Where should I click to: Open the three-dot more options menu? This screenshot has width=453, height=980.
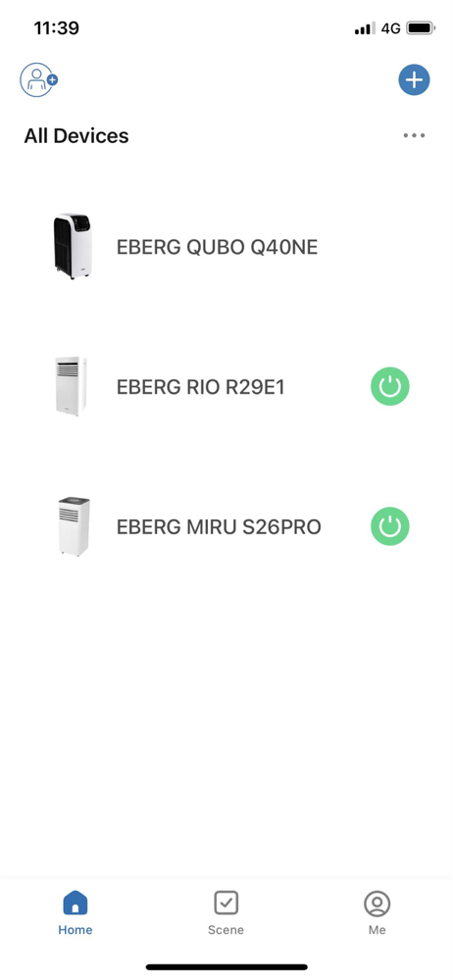414,135
